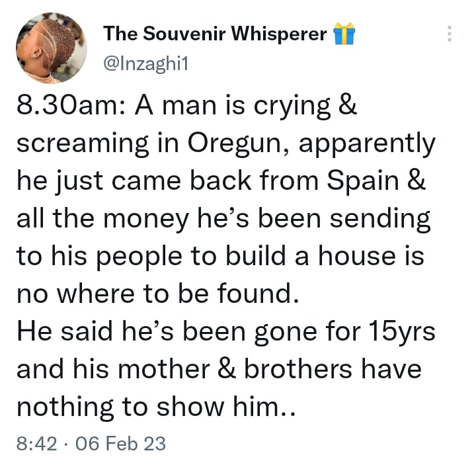Viewport: 476px width, 457px height.
Task: Click the line 'no where to be found.'
Action: 157,294
